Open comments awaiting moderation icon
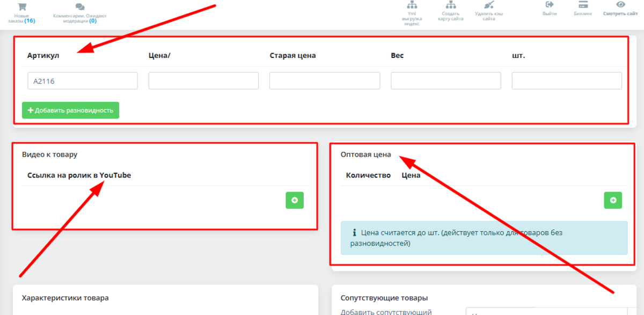644x315 pixels. coord(80,7)
